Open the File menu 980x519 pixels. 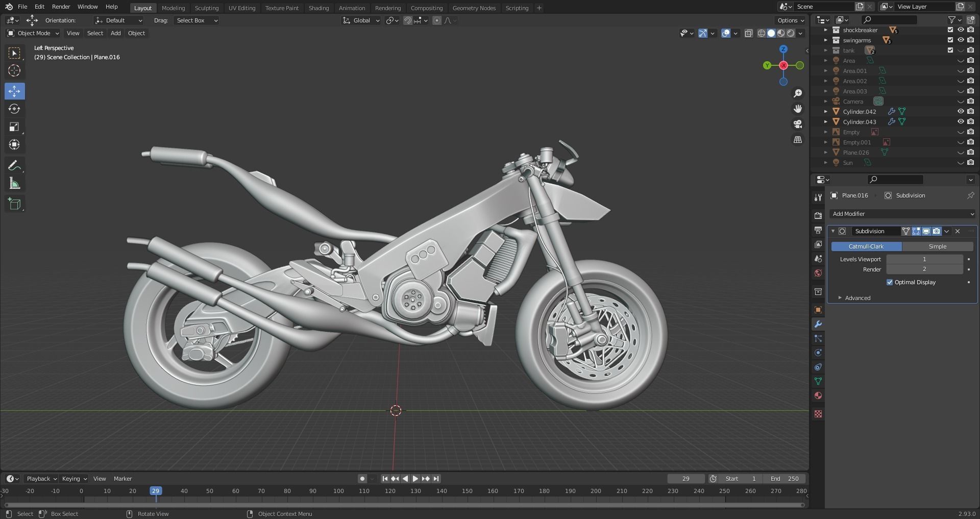[22, 7]
